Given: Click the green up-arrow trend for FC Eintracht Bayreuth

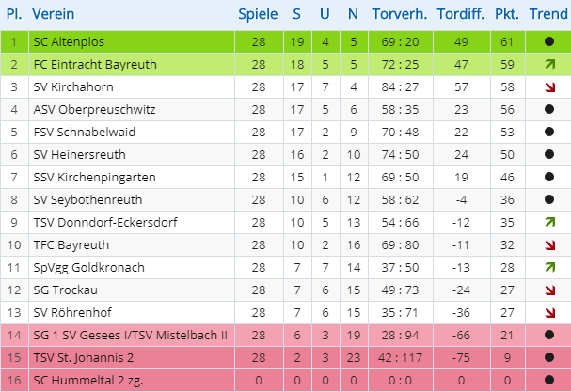Looking at the screenshot, I should tap(548, 65).
